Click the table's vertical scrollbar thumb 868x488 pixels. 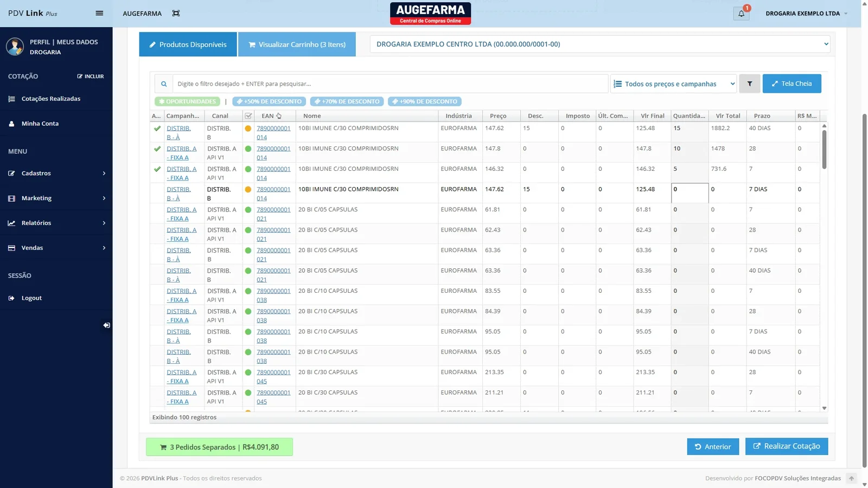pyautogui.click(x=824, y=149)
